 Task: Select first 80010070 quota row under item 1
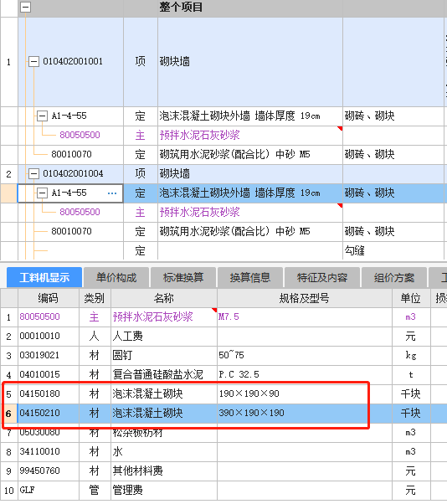pyautogui.click(x=71, y=154)
